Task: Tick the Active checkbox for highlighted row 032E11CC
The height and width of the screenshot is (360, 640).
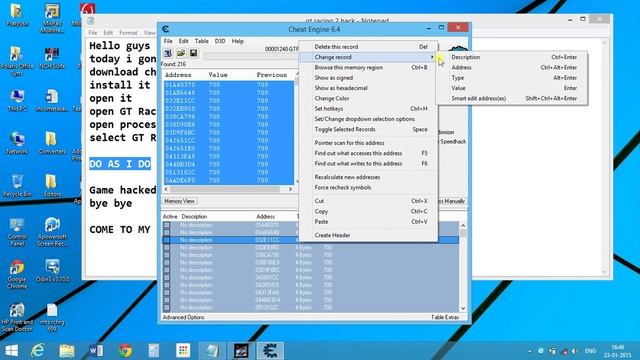Action: coord(167,240)
